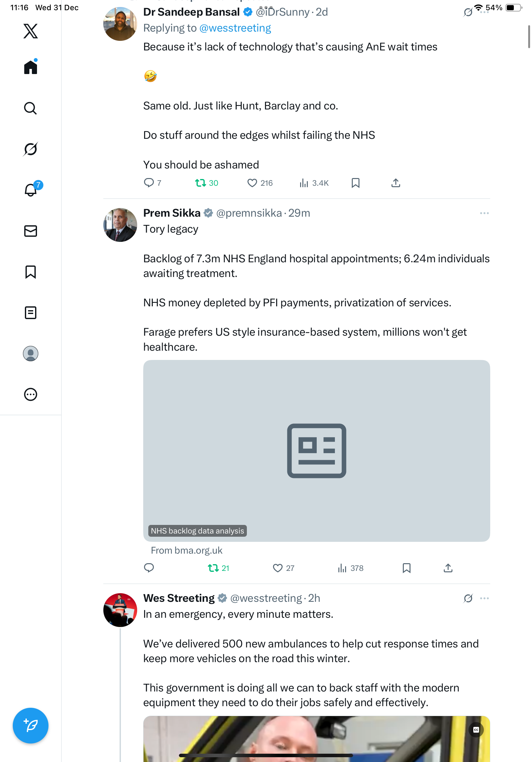Screen dimensions: 532x762
Task: Share Prem Sikka's post
Action: coord(448,568)
